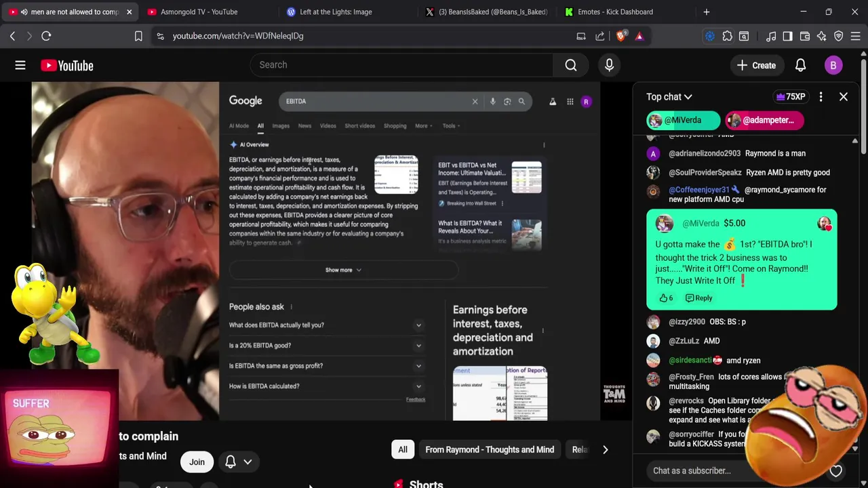Click username @ZzLuLz in chat
Screen dimensions: 868x488
tap(684, 341)
